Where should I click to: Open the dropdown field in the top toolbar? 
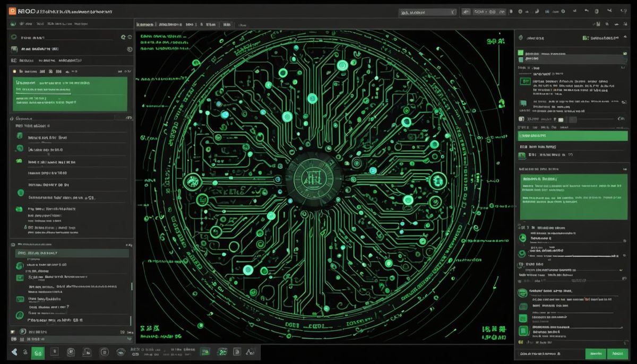coord(427,12)
